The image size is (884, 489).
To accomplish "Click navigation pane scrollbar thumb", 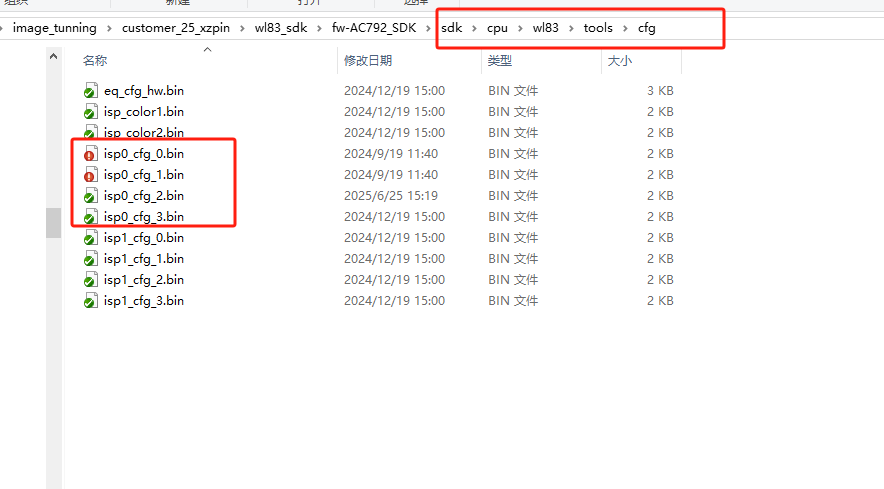I will click(x=54, y=223).
